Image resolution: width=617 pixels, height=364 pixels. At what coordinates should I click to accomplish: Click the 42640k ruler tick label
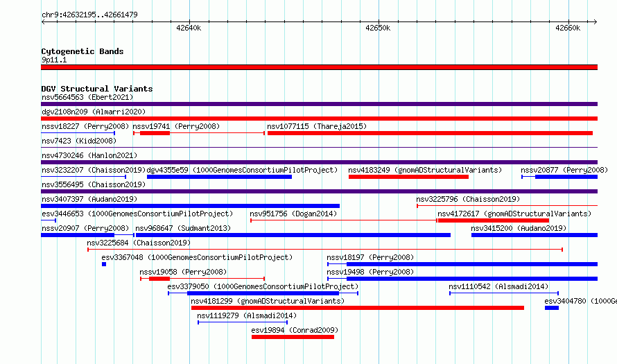click(x=189, y=28)
